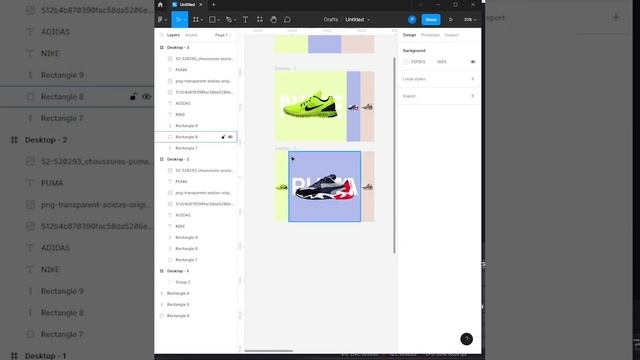Click the canvas vertical scrollbar

[x=394, y=155]
